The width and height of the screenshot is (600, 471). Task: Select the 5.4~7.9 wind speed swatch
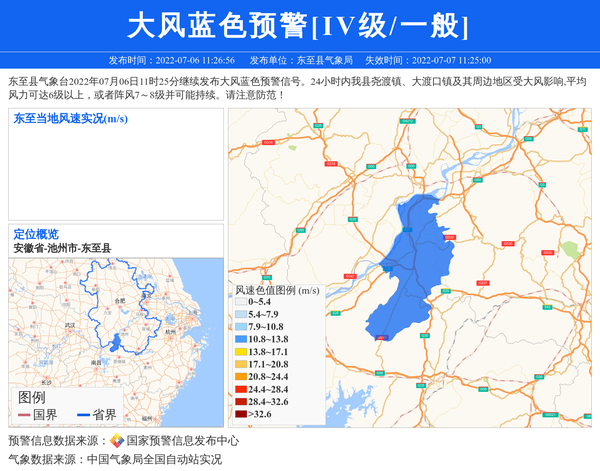240,314
